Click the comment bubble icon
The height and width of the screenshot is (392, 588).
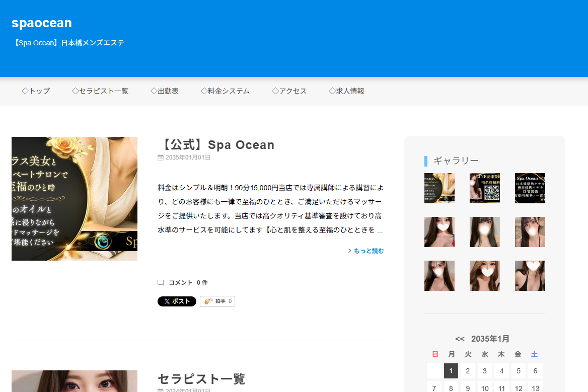[x=161, y=283]
